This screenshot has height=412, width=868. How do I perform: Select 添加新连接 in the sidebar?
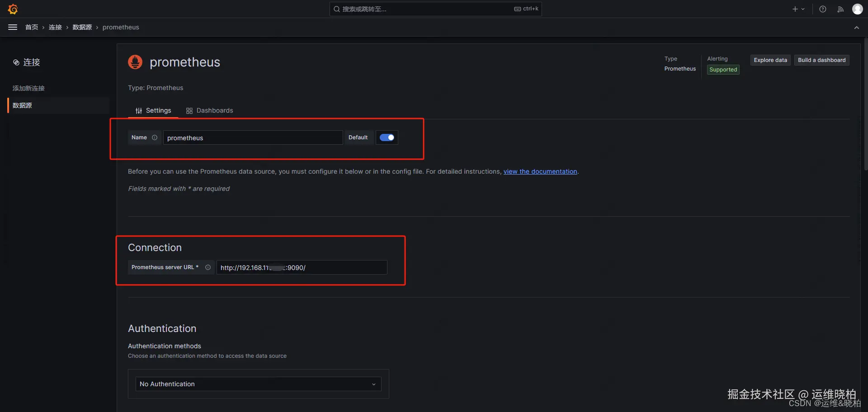(x=28, y=88)
